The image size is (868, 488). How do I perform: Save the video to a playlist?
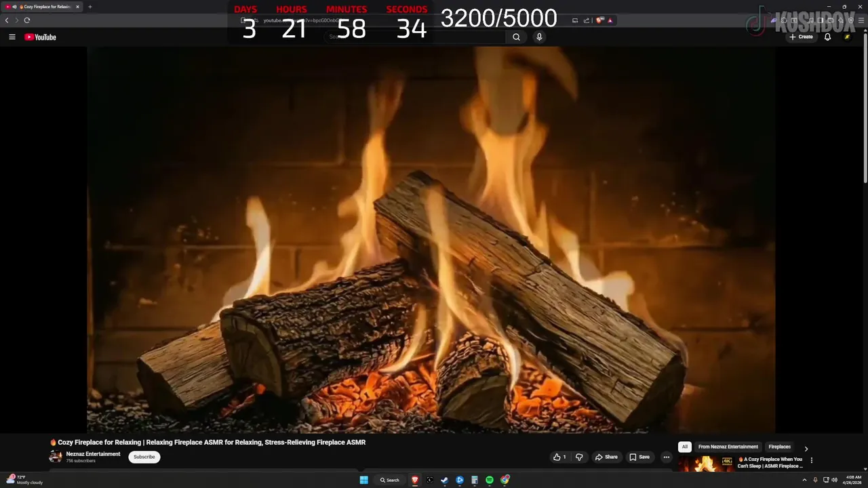click(x=639, y=457)
